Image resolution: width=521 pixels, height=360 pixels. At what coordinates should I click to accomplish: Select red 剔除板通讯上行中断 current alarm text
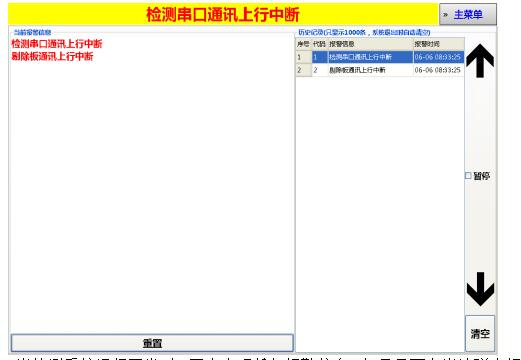pos(52,56)
